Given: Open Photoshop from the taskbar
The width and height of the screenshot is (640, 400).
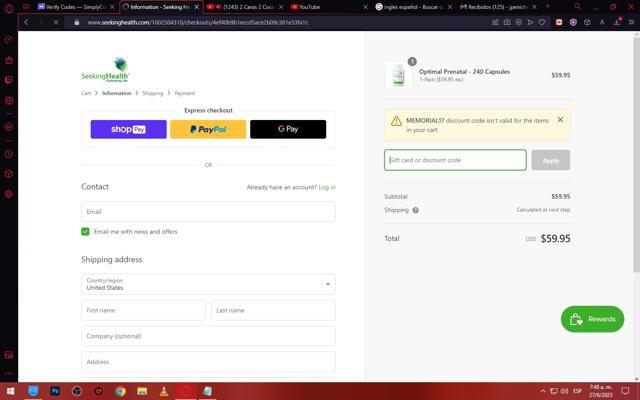Looking at the screenshot, I should [55, 391].
